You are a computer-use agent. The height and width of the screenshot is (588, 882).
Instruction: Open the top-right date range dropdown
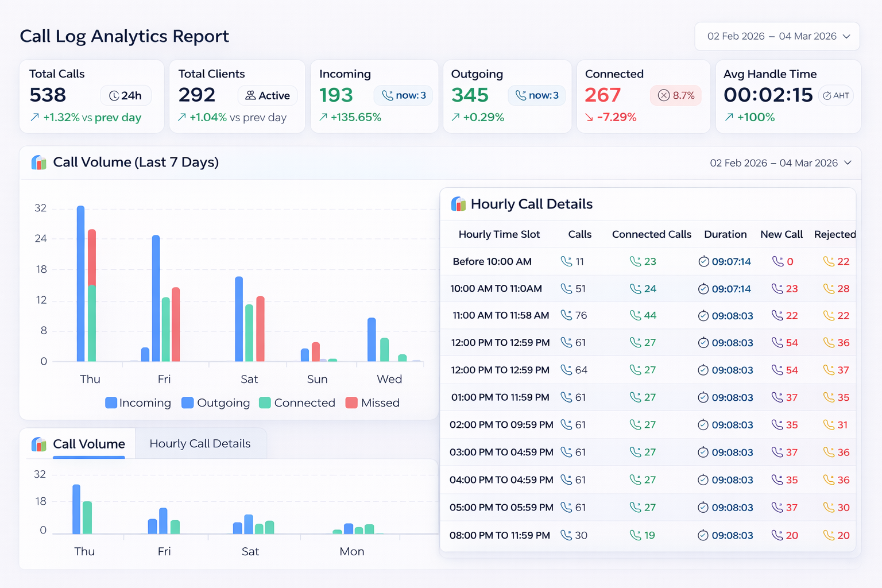pos(777,36)
